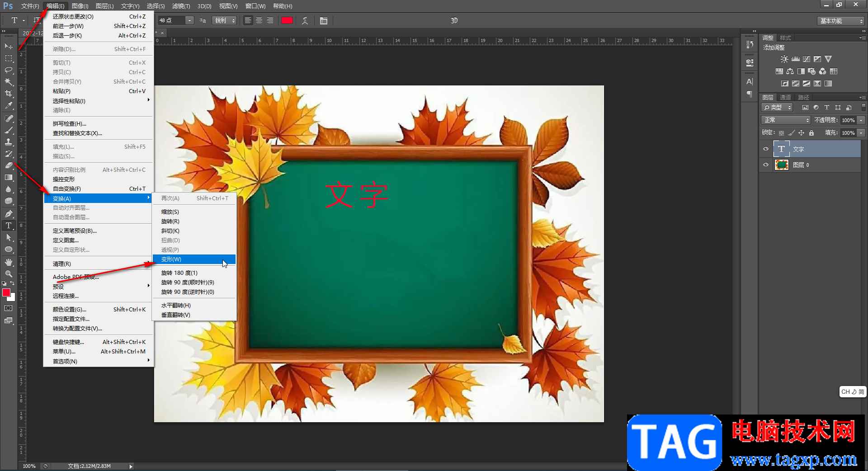
Task: Pick the Pen tool
Action: pos(9,213)
